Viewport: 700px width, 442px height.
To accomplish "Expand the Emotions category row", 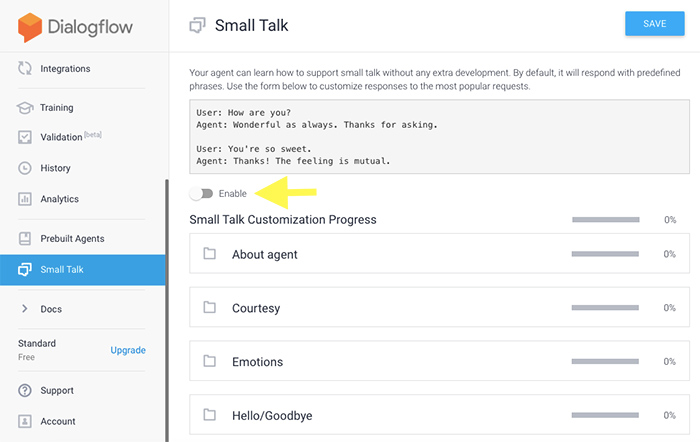I will tap(439, 361).
